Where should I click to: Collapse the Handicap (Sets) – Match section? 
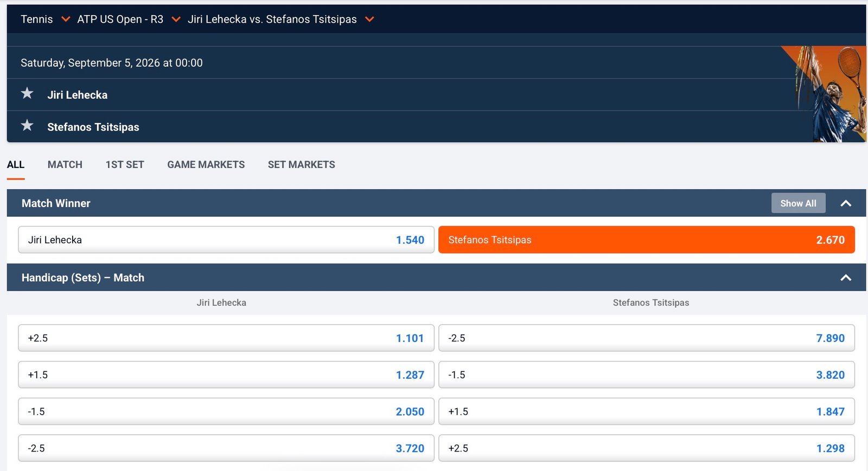846,278
